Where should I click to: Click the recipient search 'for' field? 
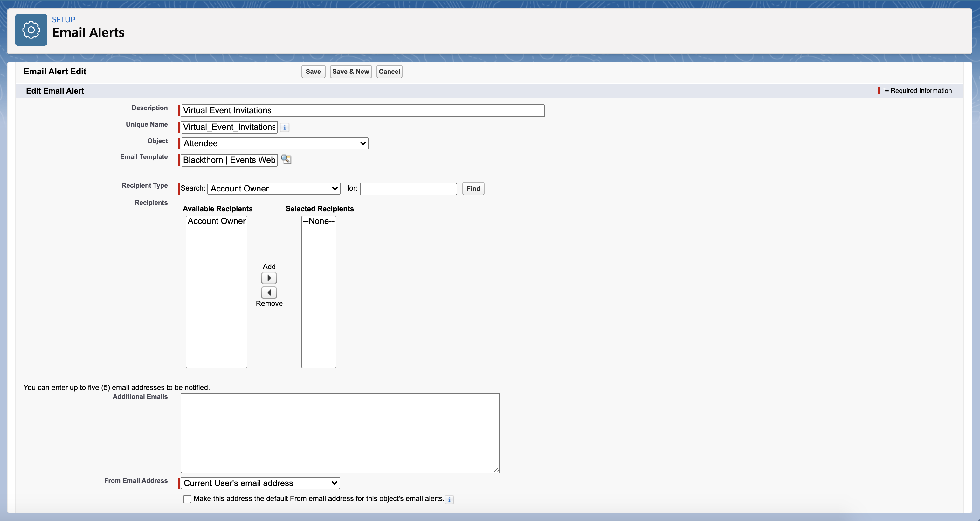coord(409,189)
